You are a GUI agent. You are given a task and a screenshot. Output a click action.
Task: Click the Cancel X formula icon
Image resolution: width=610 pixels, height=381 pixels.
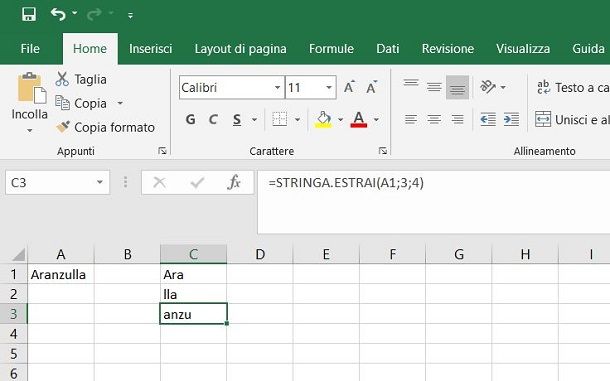159,182
